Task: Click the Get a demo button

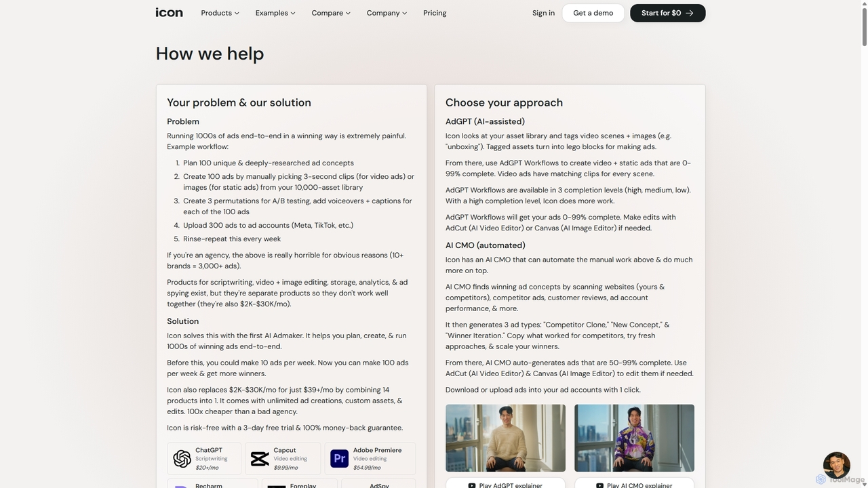Action: click(x=593, y=13)
